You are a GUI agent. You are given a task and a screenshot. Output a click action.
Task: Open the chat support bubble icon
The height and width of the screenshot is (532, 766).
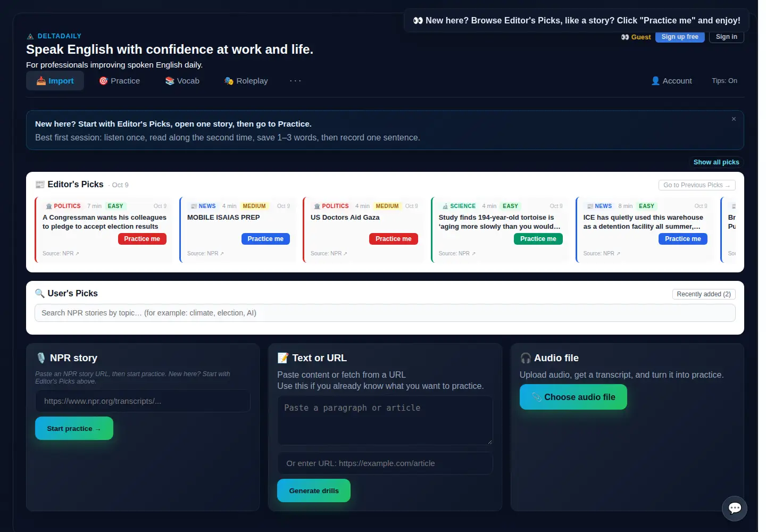point(735,508)
